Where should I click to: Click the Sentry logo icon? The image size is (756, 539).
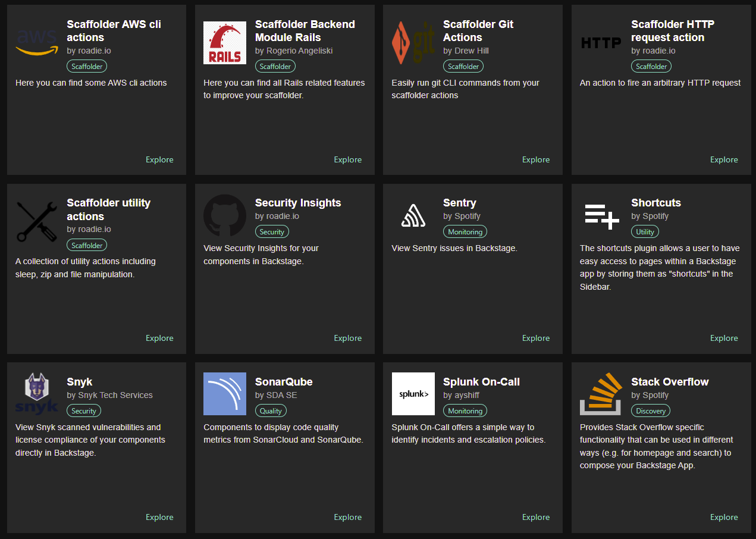pyautogui.click(x=413, y=215)
